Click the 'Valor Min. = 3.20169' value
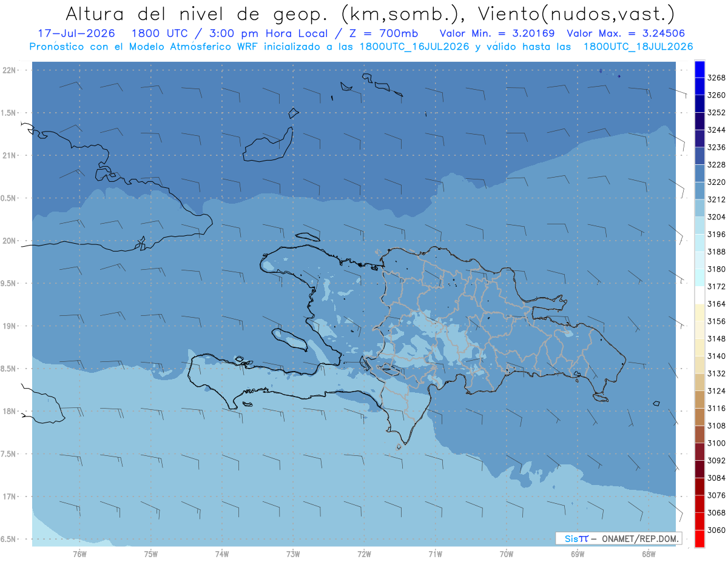Image resolution: width=728 pixels, height=562 pixels. tap(497, 33)
